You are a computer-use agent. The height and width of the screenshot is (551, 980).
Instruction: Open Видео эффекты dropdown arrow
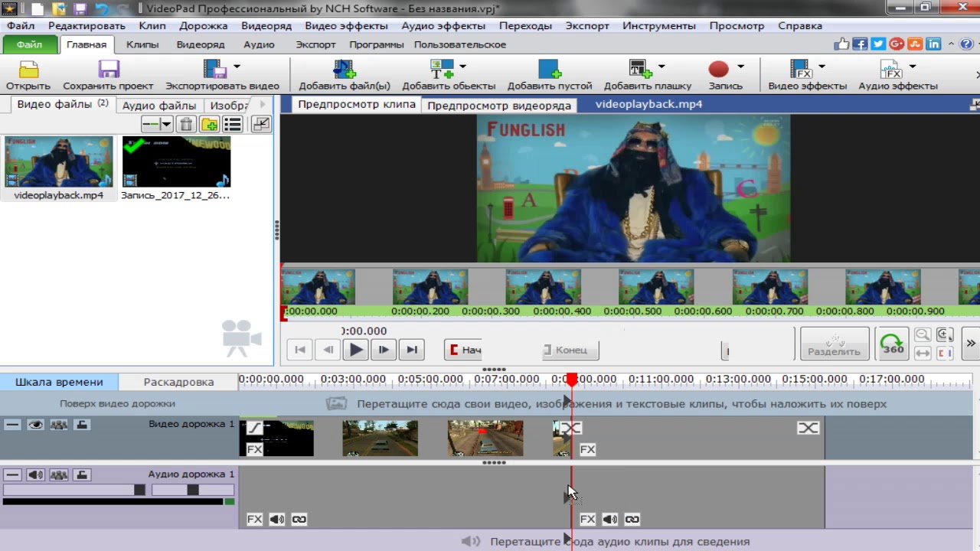click(822, 67)
